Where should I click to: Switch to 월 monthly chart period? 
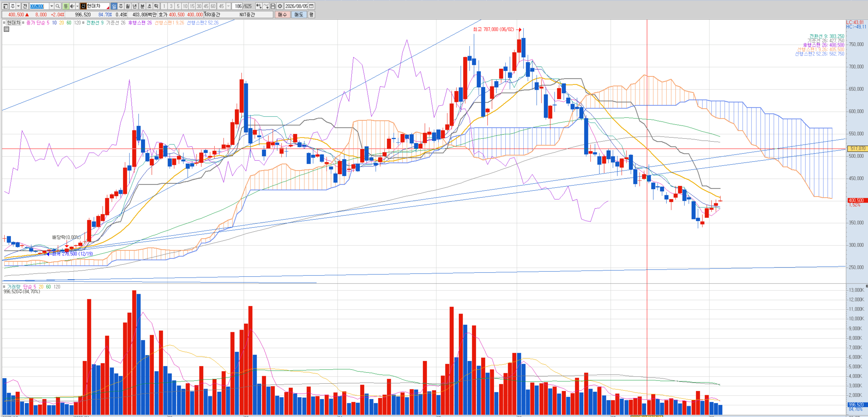128,6
